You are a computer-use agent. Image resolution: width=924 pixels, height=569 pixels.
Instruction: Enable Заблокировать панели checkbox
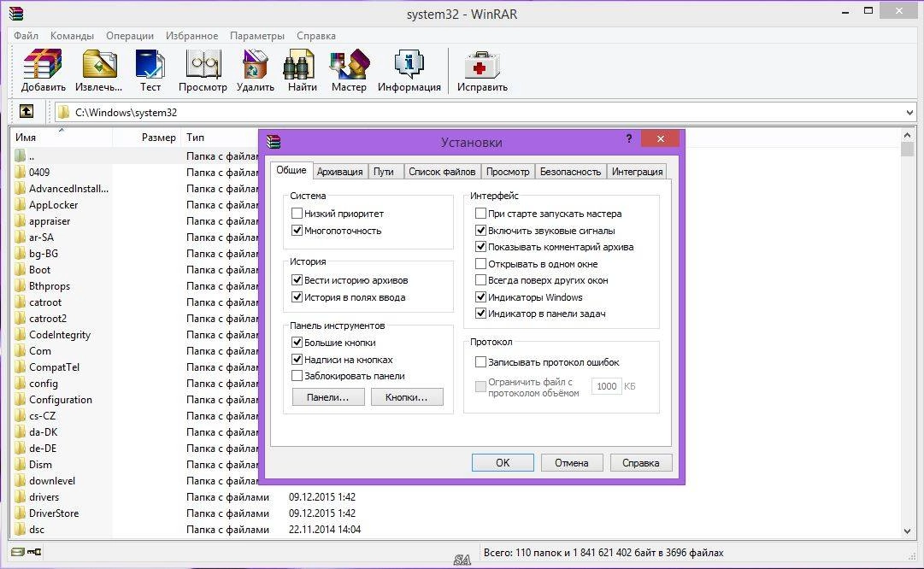[297, 376]
